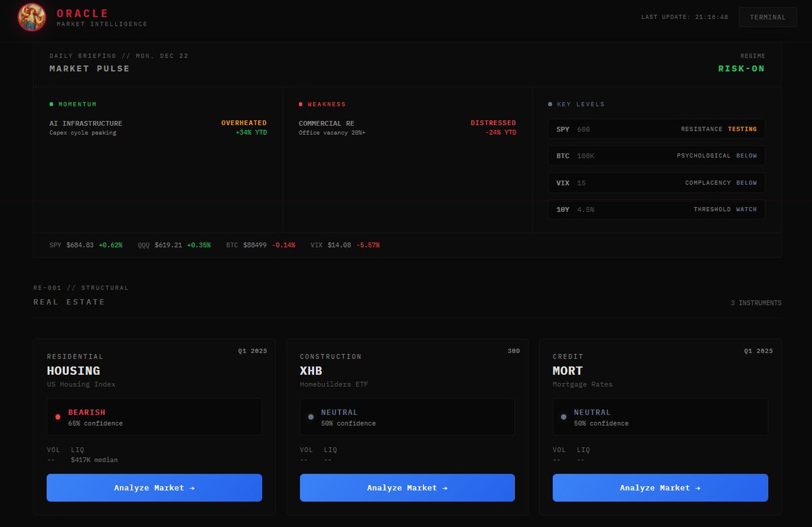812x527 pixels.
Task: Click the $417K median liquidity value
Action: click(x=94, y=460)
